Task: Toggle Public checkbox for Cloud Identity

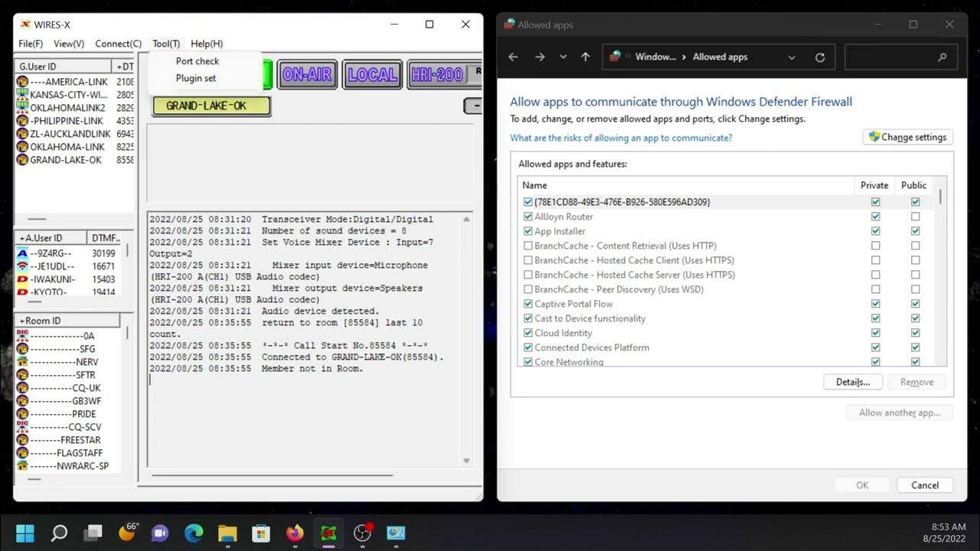Action: [x=915, y=333]
